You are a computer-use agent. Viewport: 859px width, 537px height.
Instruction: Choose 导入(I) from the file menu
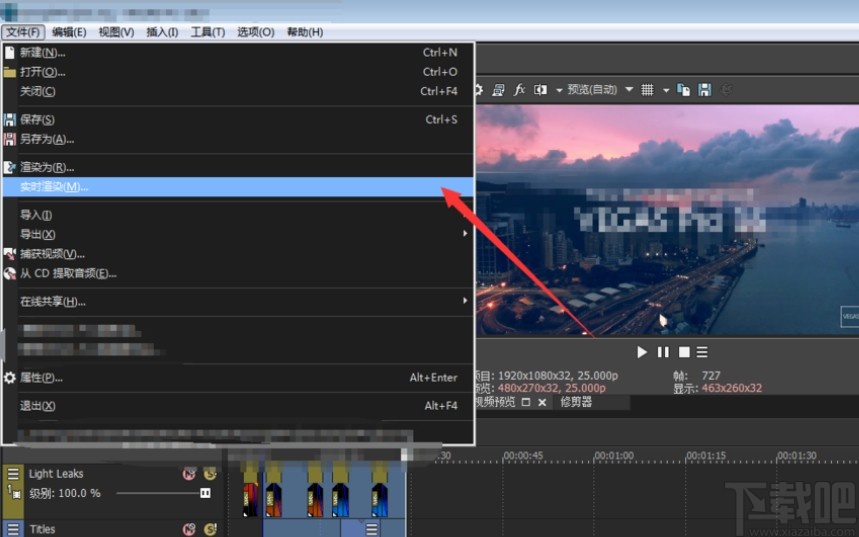click(238, 215)
